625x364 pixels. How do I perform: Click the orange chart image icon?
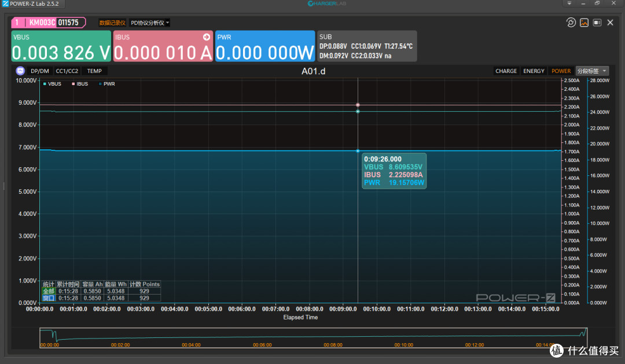click(x=584, y=23)
